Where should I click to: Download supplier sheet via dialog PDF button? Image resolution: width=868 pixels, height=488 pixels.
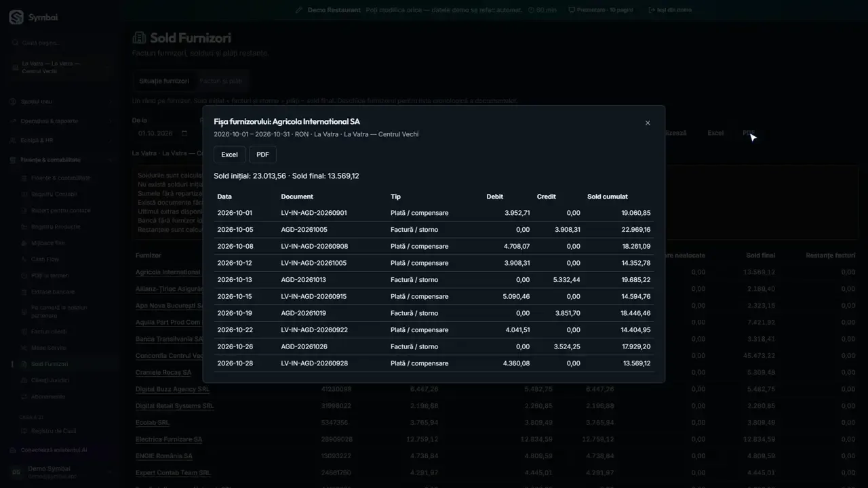pos(262,155)
